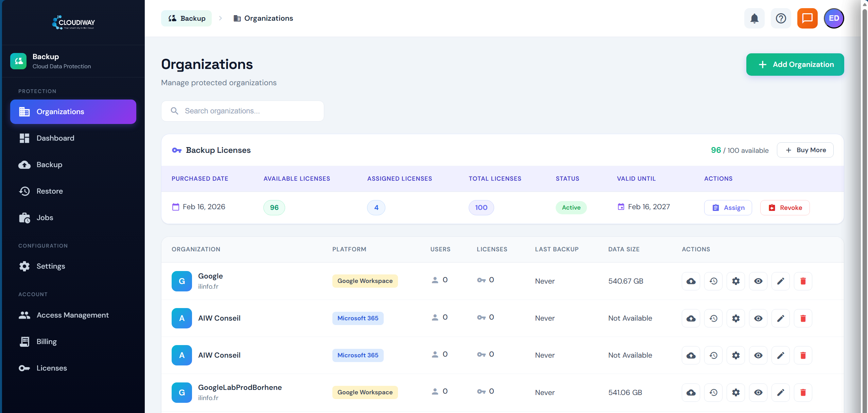Screen dimensions: 868x413
Task: View details eye icon for first AIW Conseil
Action: click(758, 318)
